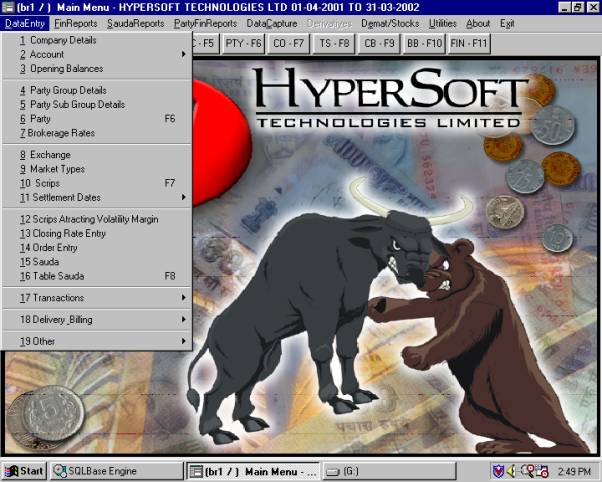Expand the Settlement Dates submenu

pos(100,197)
